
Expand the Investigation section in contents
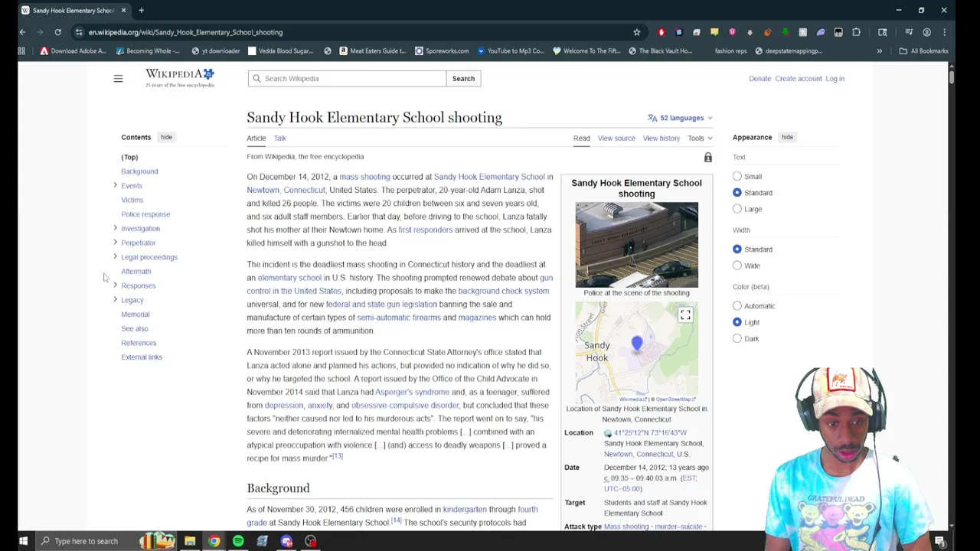(x=115, y=228)
